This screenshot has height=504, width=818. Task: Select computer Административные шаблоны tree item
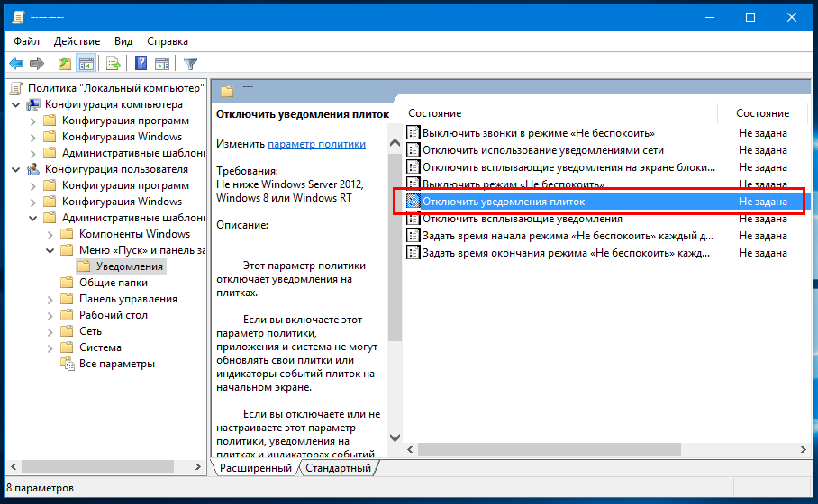pos(133,153)
